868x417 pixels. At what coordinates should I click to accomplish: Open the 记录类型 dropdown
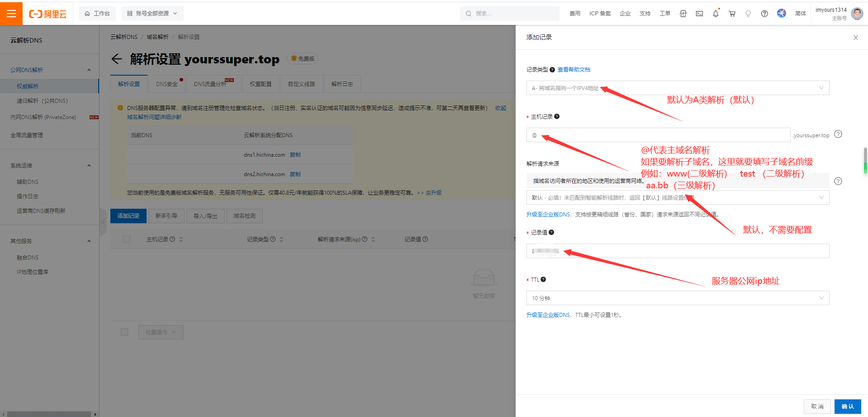(677, 88)
